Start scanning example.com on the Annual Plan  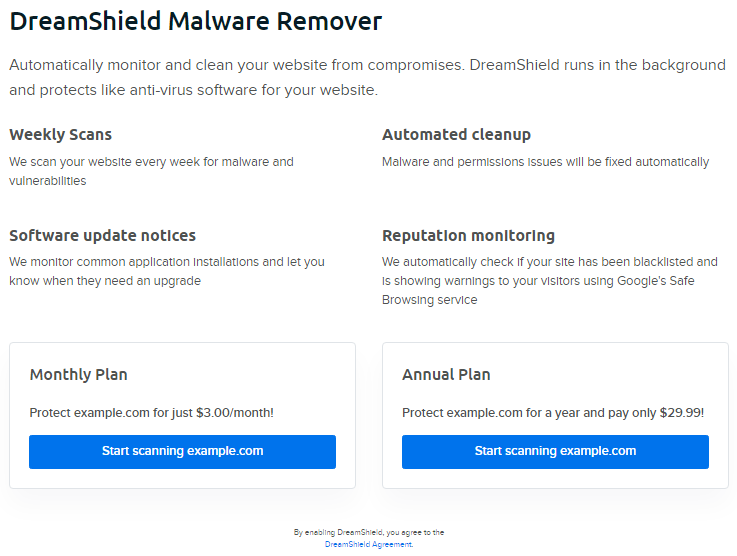[x=555, y=451]
